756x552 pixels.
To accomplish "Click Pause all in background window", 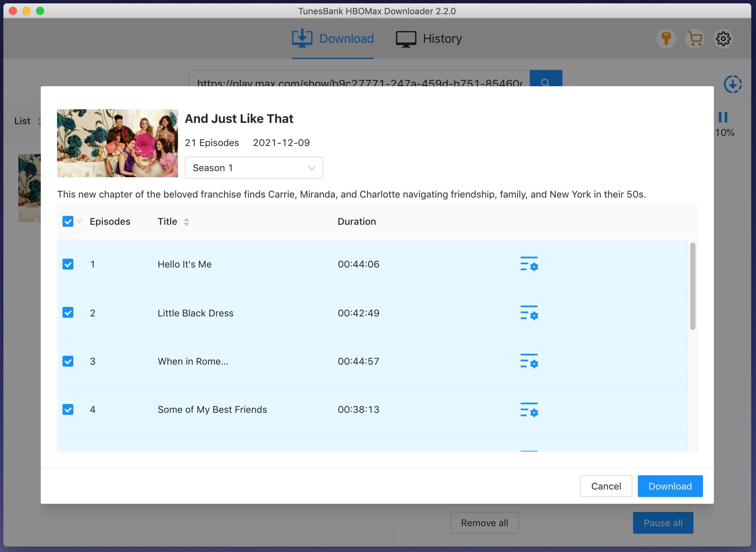I will pos(663,523).
